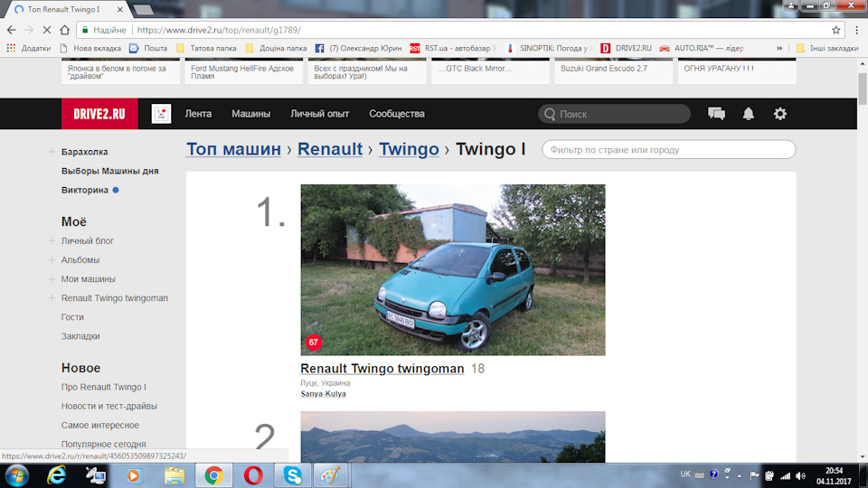Image resolution: width=868 pixels, height=488 pixels.
Task: Click the page vertical scrollbar thumb
Action: [863, 88]
